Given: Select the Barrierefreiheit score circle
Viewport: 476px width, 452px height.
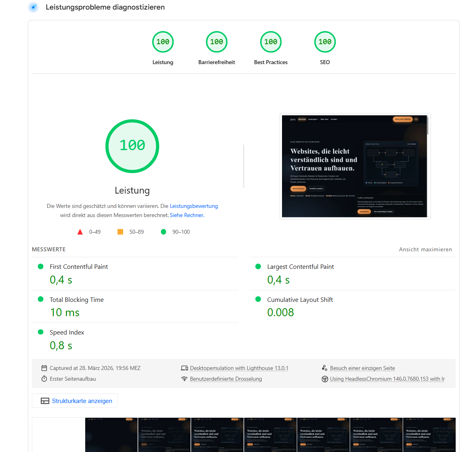Looking at the screenshot, I should click(x=216, y=41).
